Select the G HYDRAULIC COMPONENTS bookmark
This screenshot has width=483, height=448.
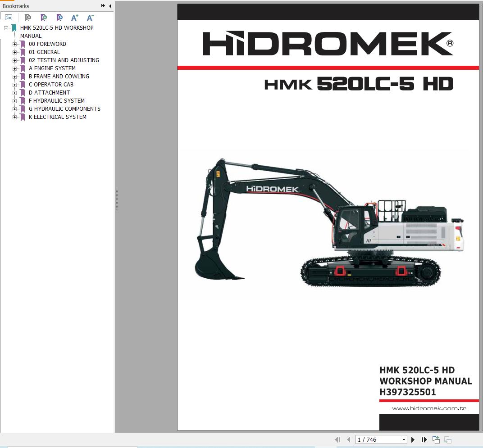[64, 109]
